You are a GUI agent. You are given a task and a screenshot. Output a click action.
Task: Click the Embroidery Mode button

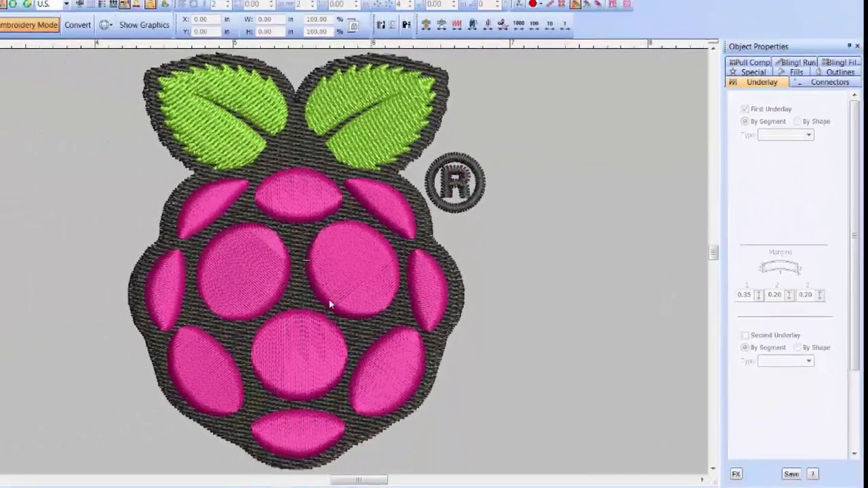(29, 25)
